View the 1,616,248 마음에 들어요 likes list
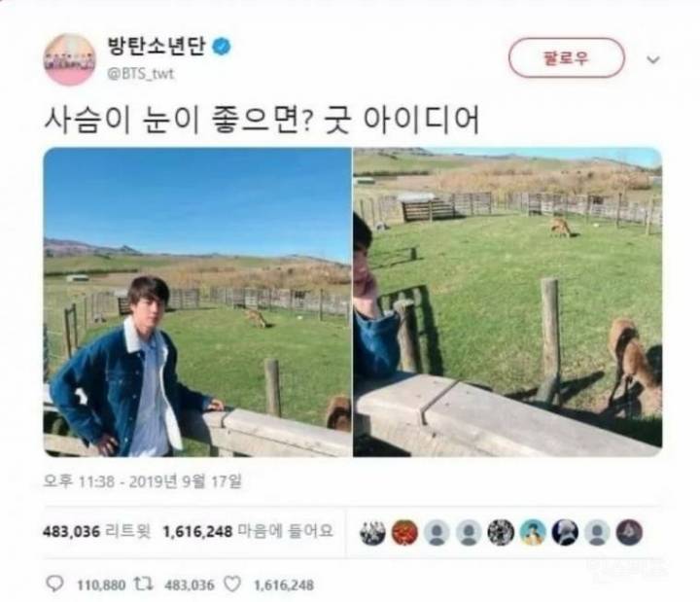 248,531
